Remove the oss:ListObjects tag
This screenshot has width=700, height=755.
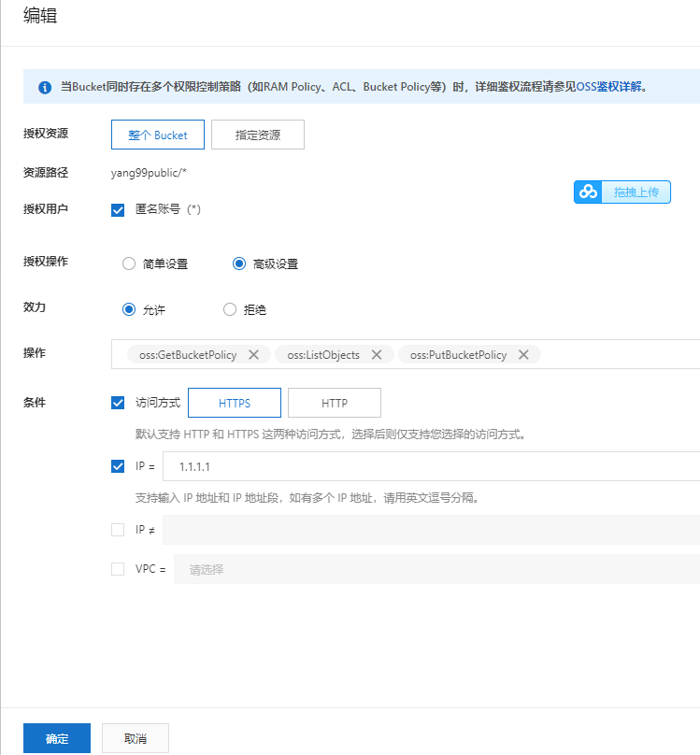pyautogui.click(x=377, y=355)
